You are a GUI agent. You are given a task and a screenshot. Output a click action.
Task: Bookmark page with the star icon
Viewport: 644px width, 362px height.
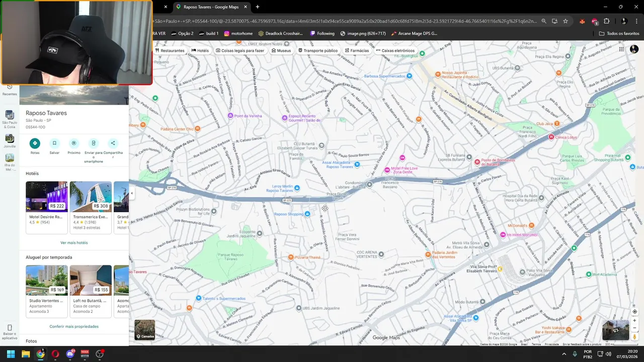click(x=566, y=21)
